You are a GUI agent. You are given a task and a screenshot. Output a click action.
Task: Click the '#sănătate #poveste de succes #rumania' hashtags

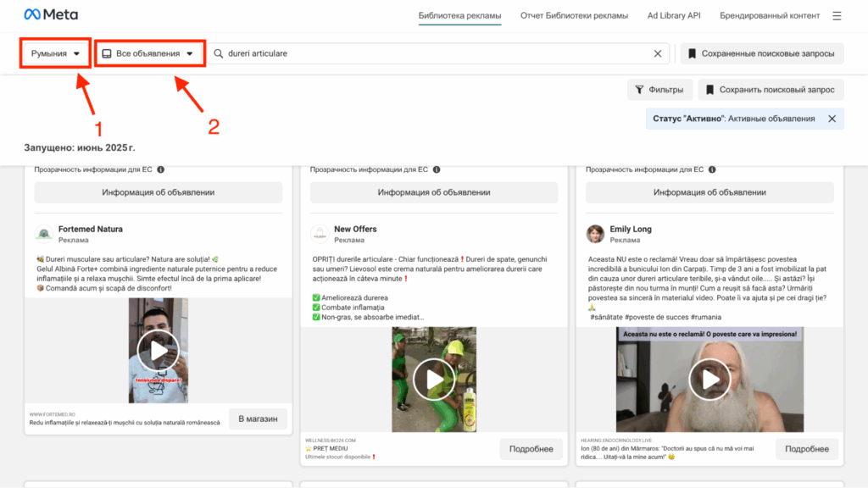[x=655, y=317]
